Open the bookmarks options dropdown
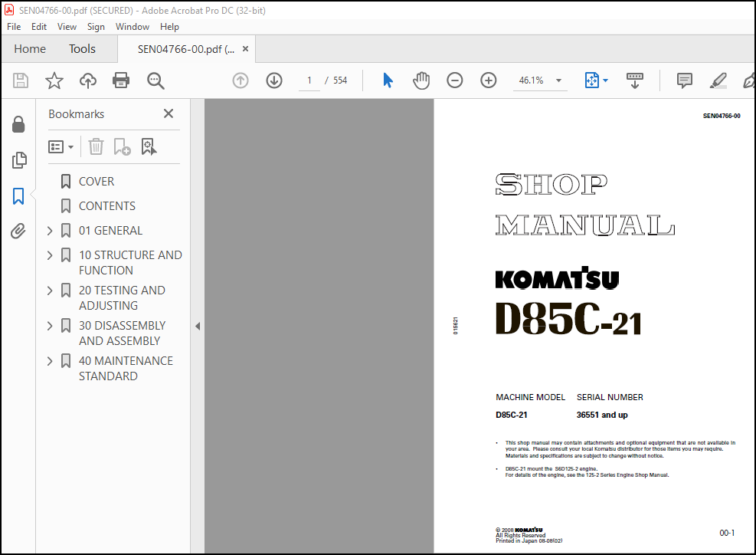756x555 pixels. click(x=61, y=146)
